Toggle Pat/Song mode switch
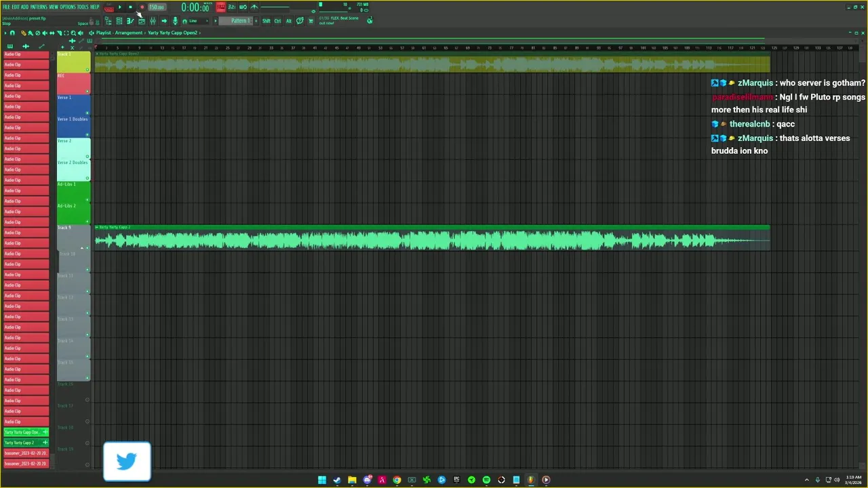868x488 pixels. coord(108,8)
